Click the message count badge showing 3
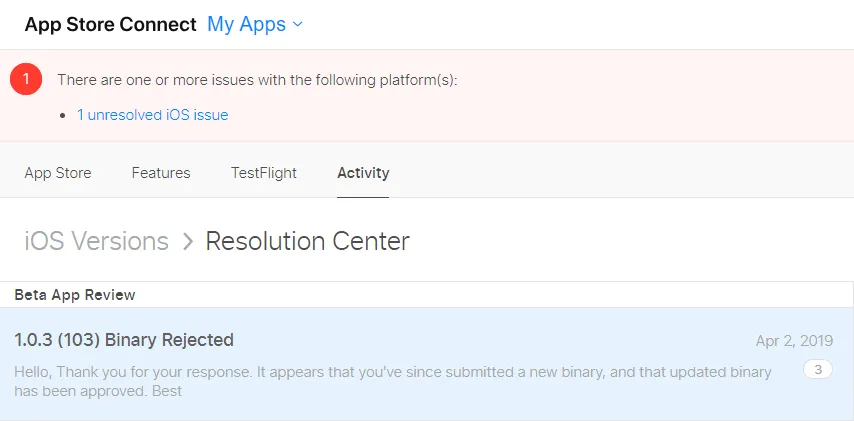The height and width of the screenshot is (421, 854). point(817,370)
